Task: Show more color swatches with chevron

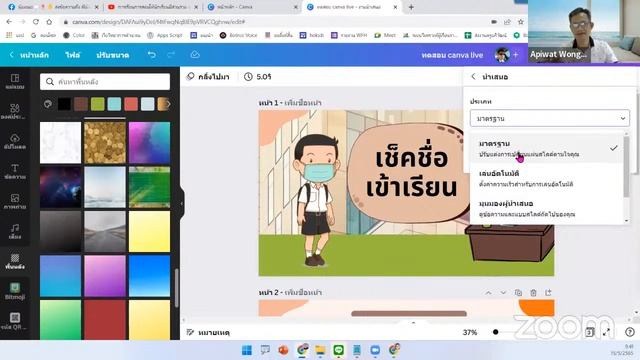Action: pyautogui.click(x=168, y=104)
